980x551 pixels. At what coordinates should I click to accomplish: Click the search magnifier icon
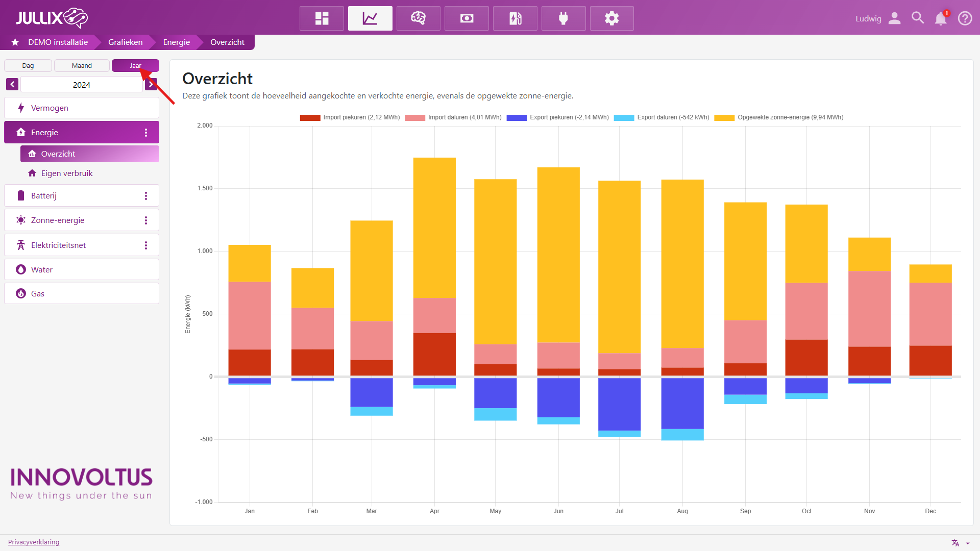917,18
